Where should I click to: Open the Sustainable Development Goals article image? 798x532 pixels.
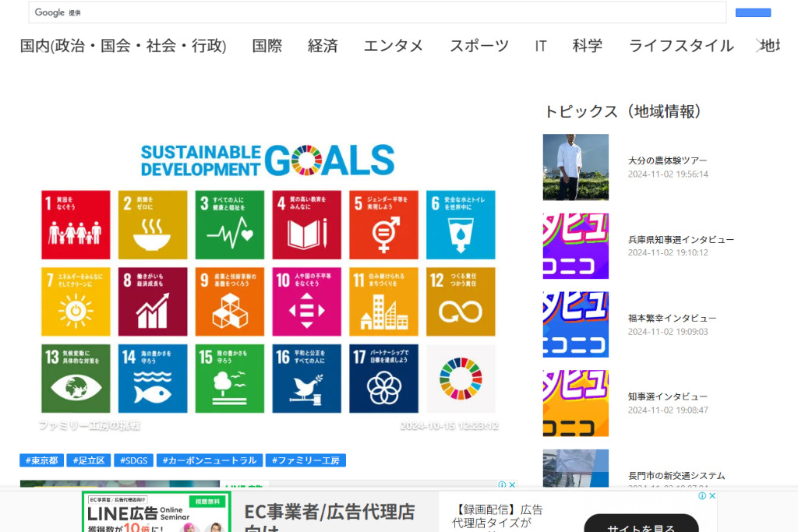[x=268, y=279]
